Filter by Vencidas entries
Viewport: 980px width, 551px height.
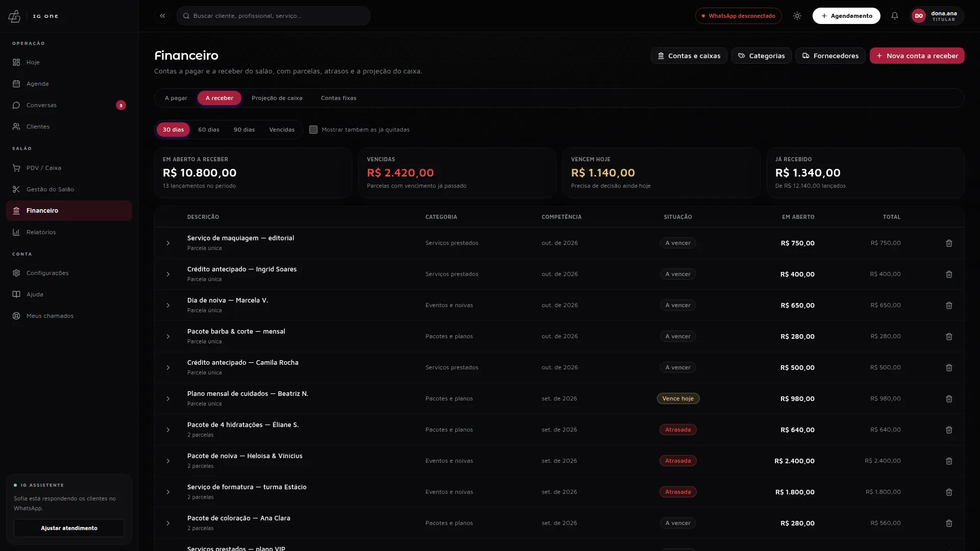(x=282, y=130)
